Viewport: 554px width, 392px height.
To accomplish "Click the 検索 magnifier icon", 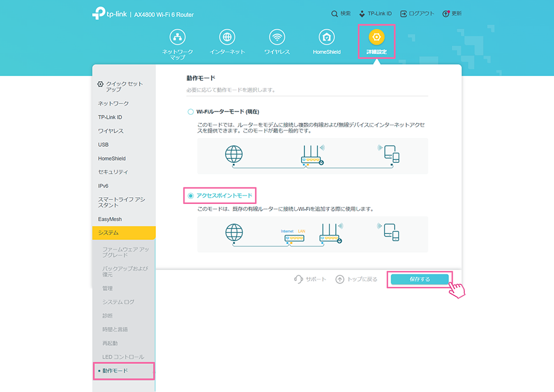I will (x=335, y=14).
